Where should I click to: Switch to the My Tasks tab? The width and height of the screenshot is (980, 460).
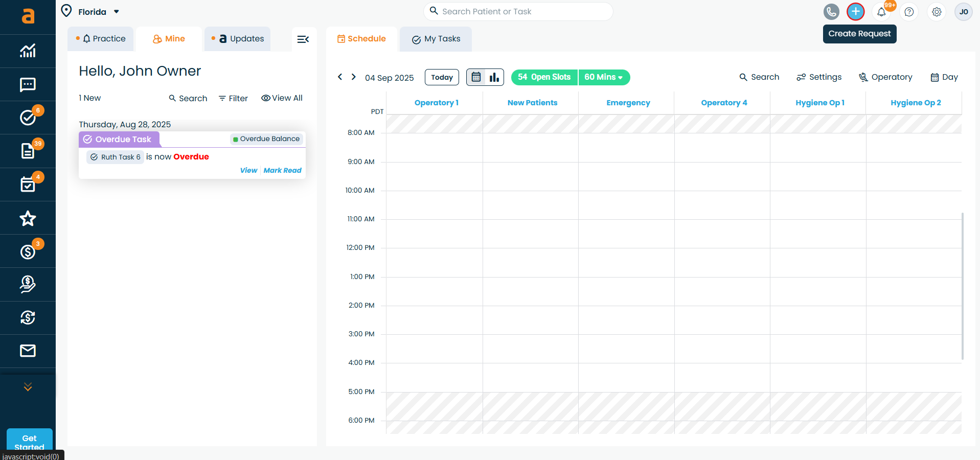click(x=436, y=39)
